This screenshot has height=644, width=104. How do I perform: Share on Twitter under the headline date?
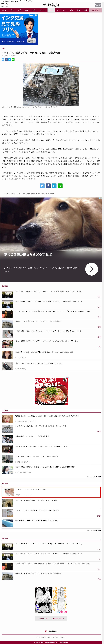(x=3, y=59)
